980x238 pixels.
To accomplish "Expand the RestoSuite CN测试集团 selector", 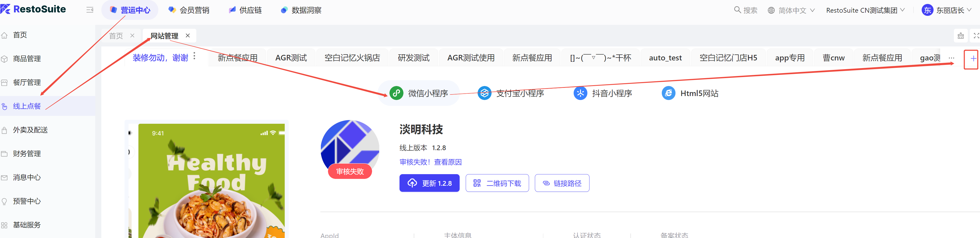I will point(865,10).
